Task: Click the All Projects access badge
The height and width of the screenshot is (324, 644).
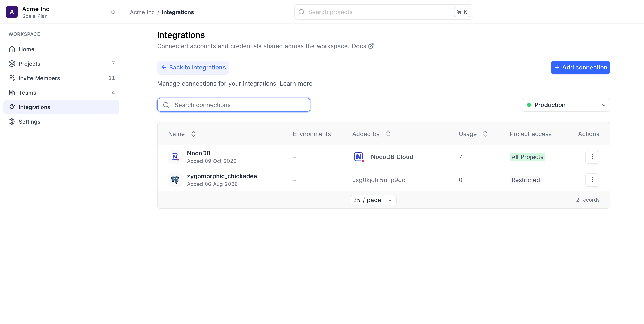Action: [527, 157]
